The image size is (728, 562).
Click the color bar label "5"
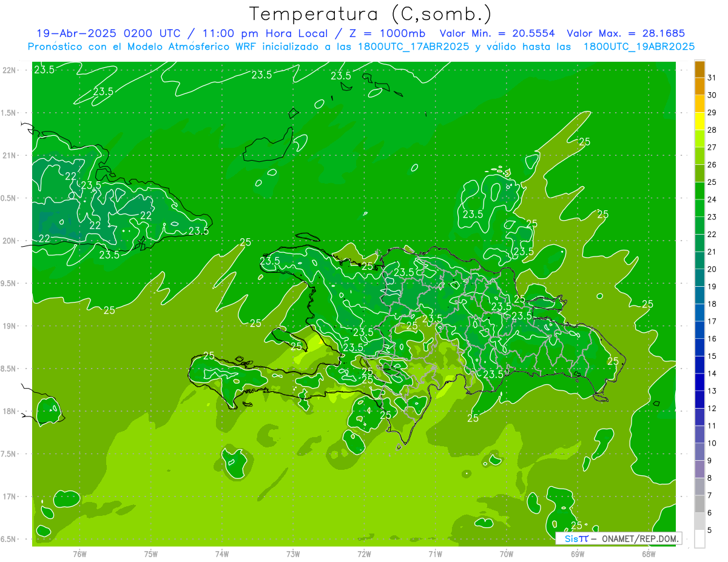(x=710, y=530)
